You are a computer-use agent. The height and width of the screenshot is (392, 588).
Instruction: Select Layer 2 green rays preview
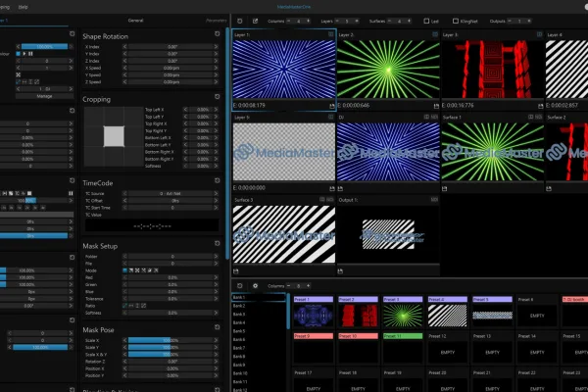[388, 70]
